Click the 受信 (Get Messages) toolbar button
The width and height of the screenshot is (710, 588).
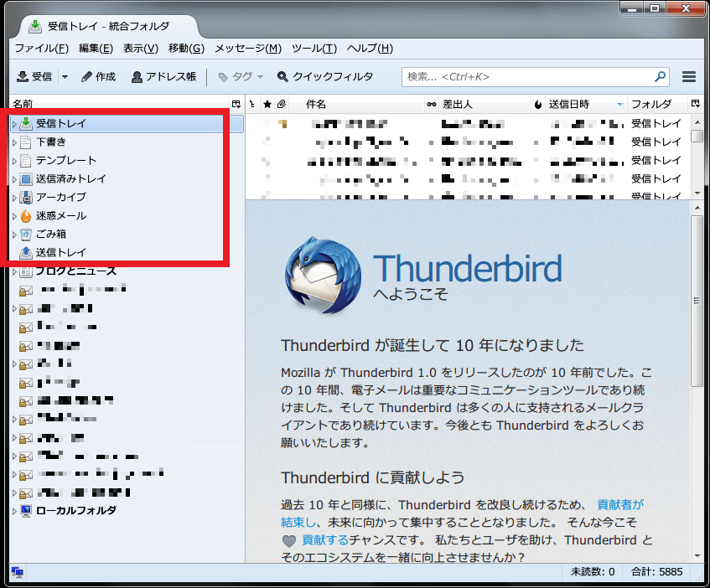click(x=34, y=77)
